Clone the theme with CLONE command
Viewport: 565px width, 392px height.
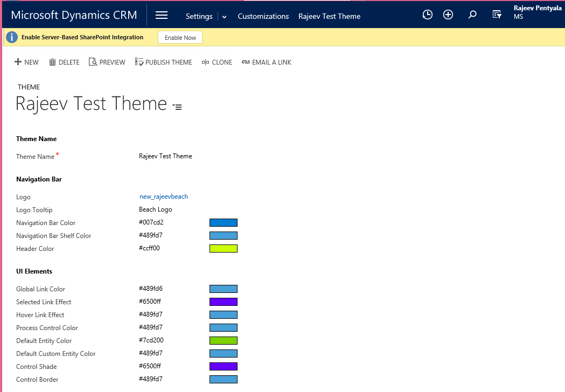click(217, 62)
